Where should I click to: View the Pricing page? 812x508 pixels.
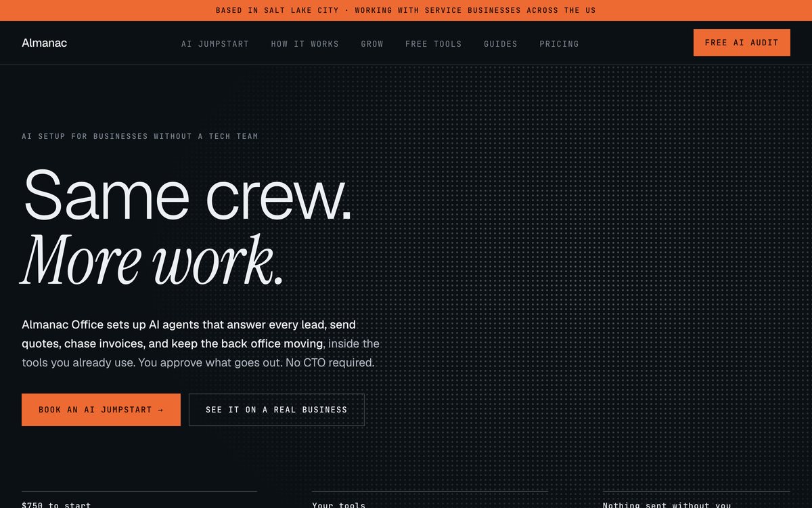(559, 44)
